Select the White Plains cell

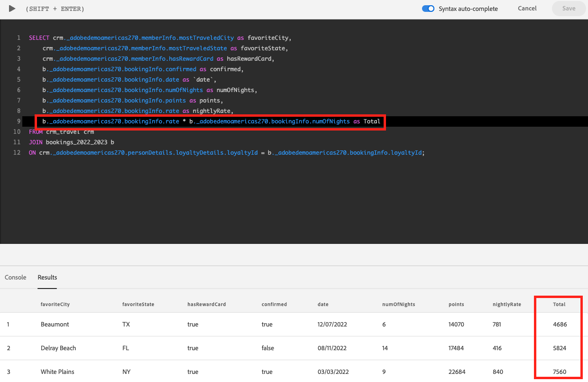pyautogui.click(x=57, y=372)
